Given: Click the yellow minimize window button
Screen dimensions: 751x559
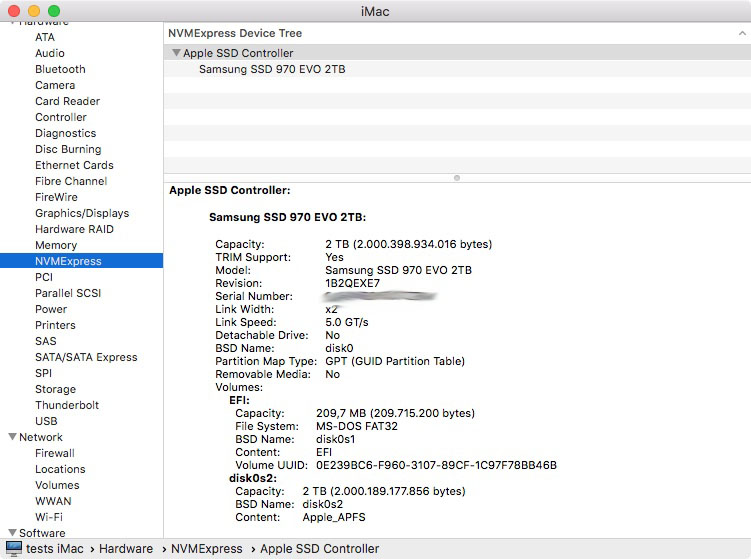Looking at the screenshot, I should click(x=34, y=10).
